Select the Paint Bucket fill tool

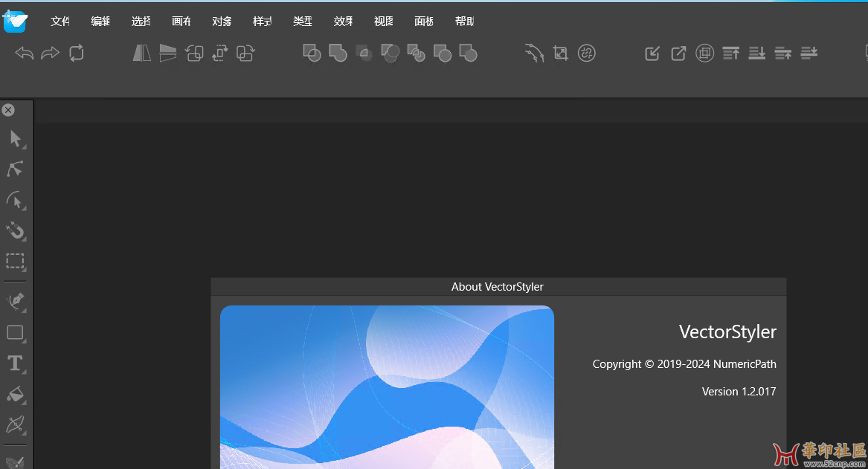15,394
